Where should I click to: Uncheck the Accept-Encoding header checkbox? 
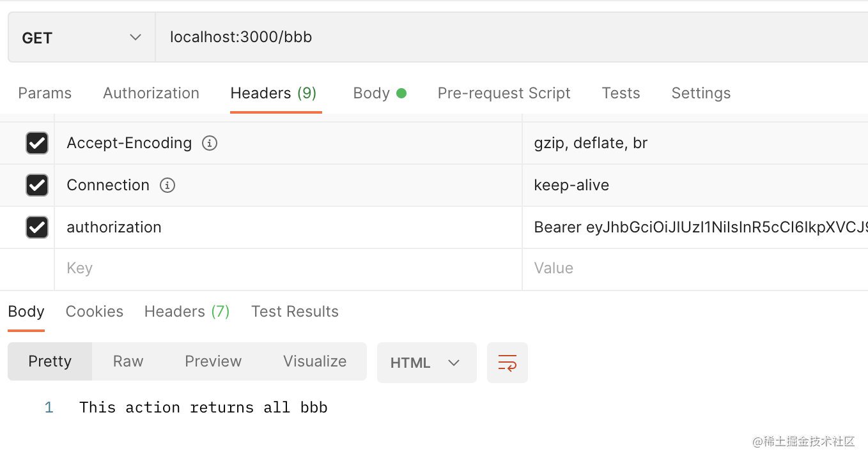[x=37, y=143]
